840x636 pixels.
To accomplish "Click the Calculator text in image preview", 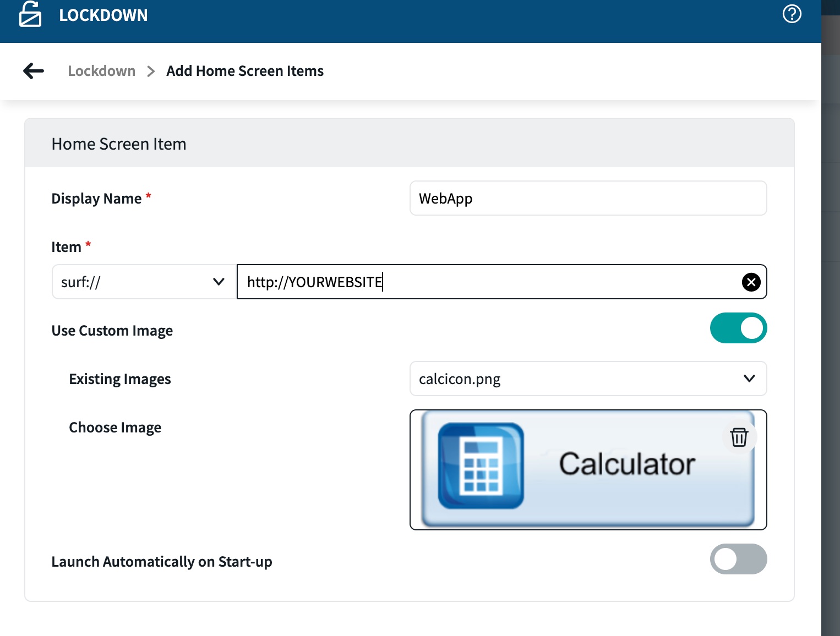I will point(627,464).
